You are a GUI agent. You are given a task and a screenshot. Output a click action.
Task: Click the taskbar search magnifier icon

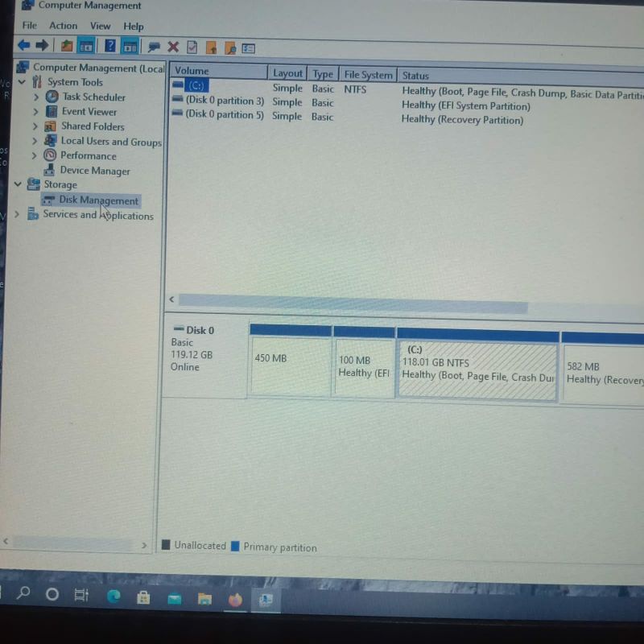coord(23,594)
